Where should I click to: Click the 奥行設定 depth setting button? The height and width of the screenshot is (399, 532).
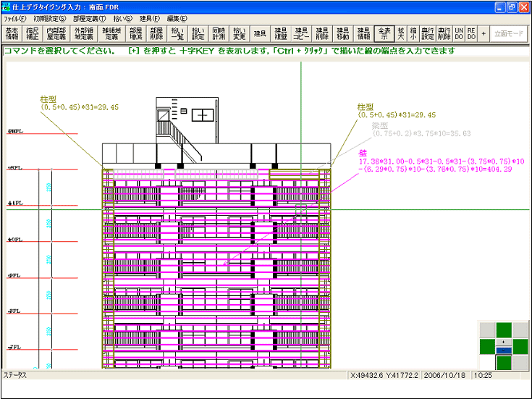coord(428,34)
